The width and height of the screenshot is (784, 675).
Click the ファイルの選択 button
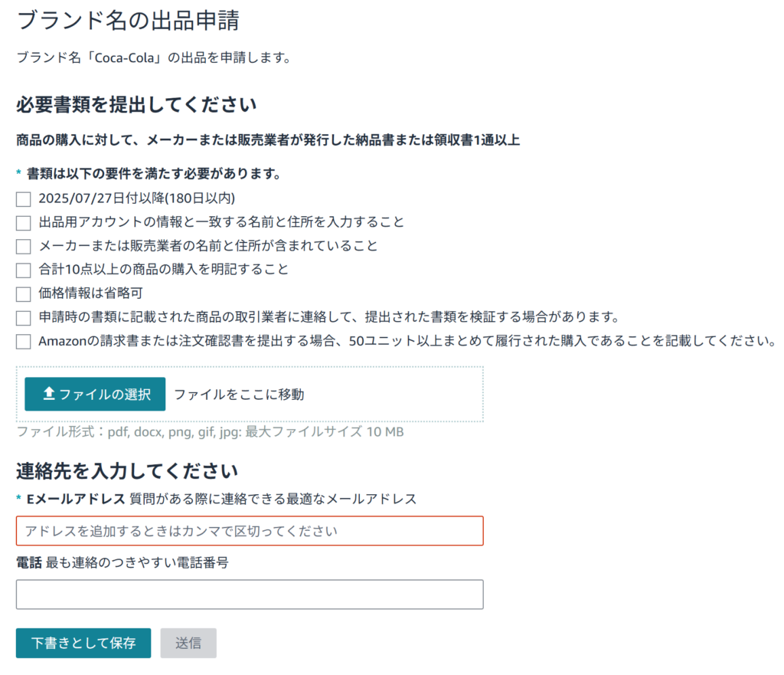[94, 394]
